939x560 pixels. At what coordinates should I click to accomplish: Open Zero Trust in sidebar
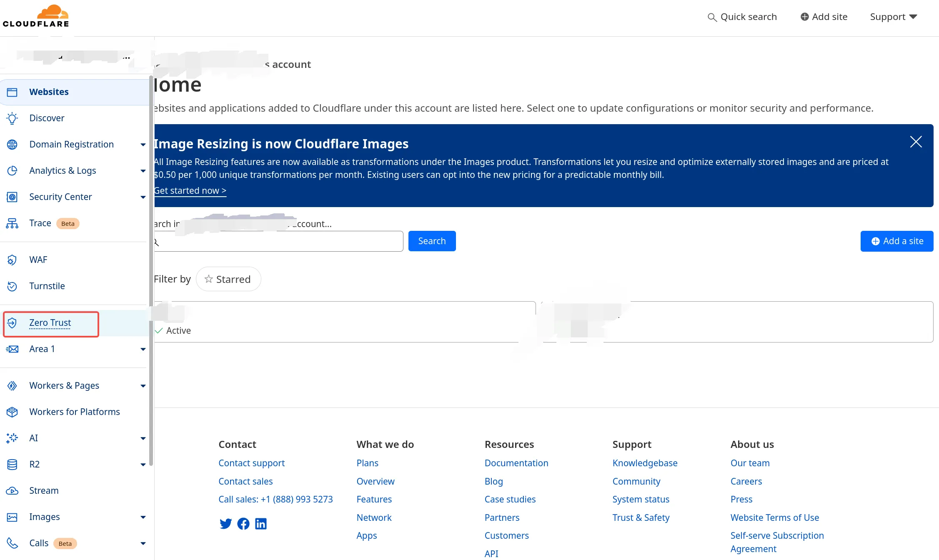point(50,323)
